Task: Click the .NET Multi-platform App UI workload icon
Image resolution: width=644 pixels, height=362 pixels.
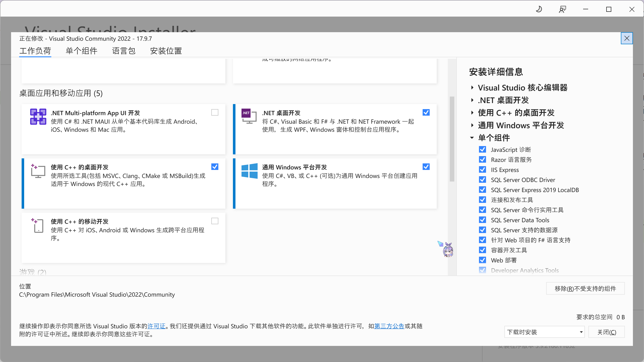Action: 38,117
